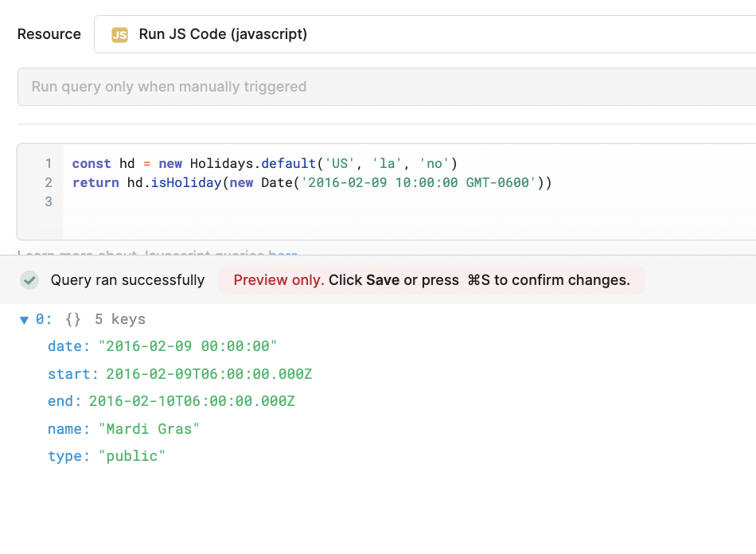Collapse the result item 0 triangle

[24, 320]
